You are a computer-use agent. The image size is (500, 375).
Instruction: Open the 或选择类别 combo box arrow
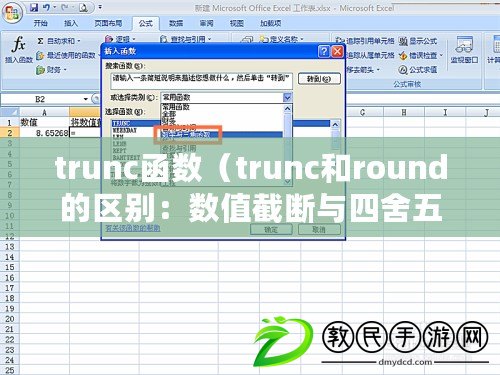tap(287, 97)
